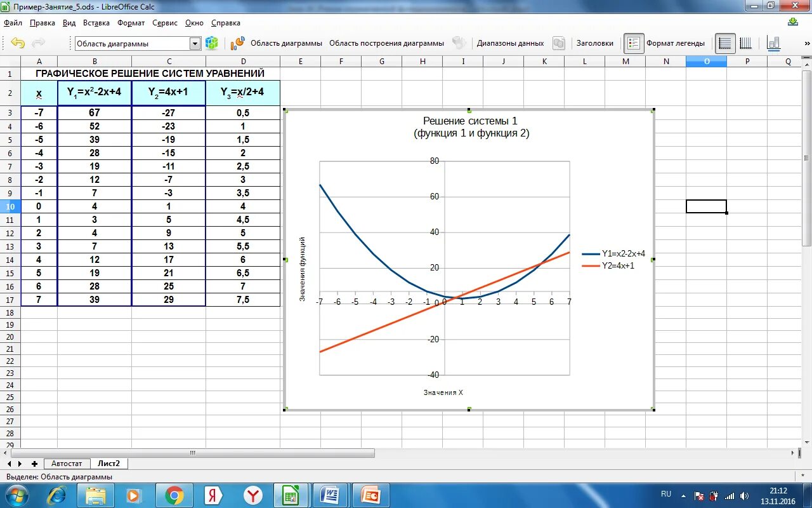812x508 pixels.
Task: Click the action center flag icon
Action: tap(700, 496)
